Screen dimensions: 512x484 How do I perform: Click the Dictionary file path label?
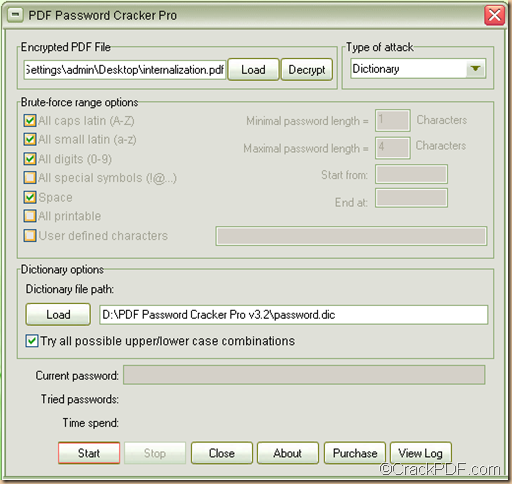(x=70, y=289)
